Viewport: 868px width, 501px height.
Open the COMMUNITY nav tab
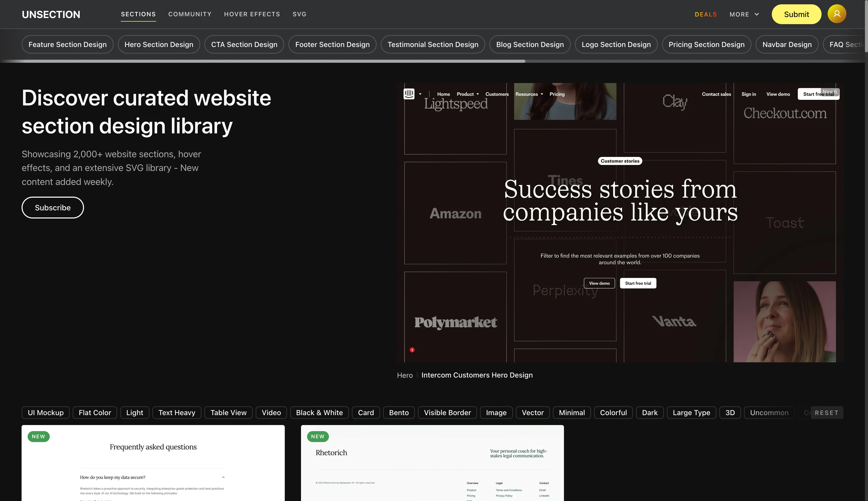pos(190,14)
